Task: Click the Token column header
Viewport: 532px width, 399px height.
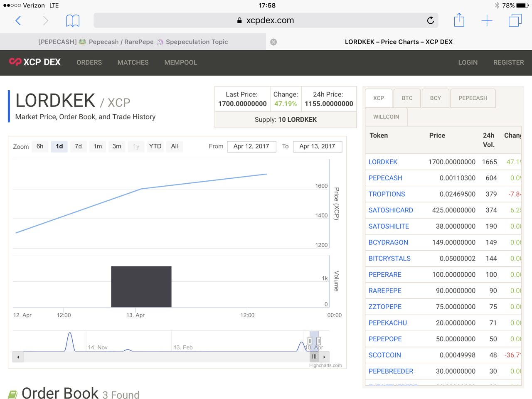Action: 379,135
